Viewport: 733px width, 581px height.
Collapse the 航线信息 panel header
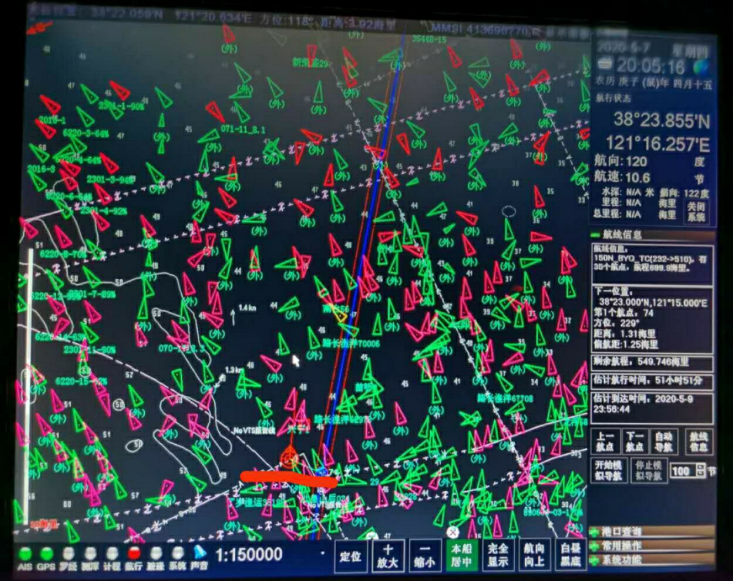(x=653, y=235)
